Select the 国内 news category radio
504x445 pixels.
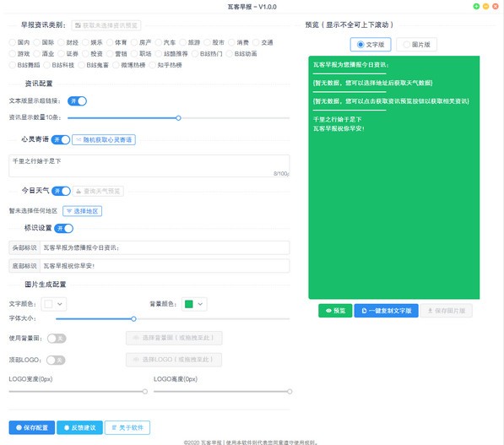click(12, 42)
